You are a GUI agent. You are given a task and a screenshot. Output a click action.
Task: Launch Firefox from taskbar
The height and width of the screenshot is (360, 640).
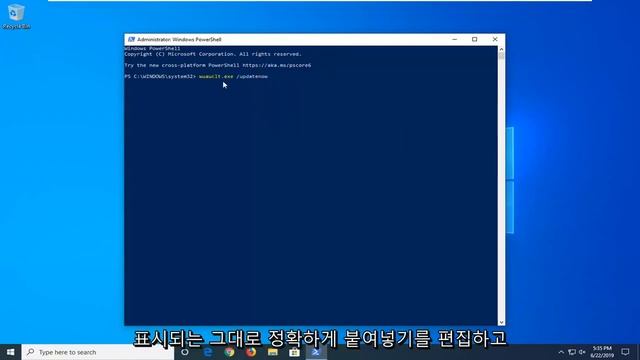pos(251,352)
